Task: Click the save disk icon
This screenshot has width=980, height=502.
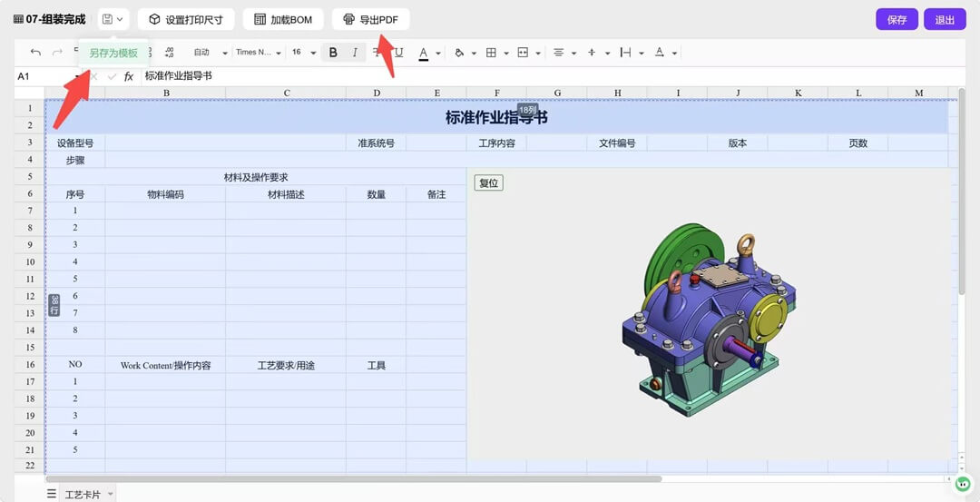Action: click(107, 19)
